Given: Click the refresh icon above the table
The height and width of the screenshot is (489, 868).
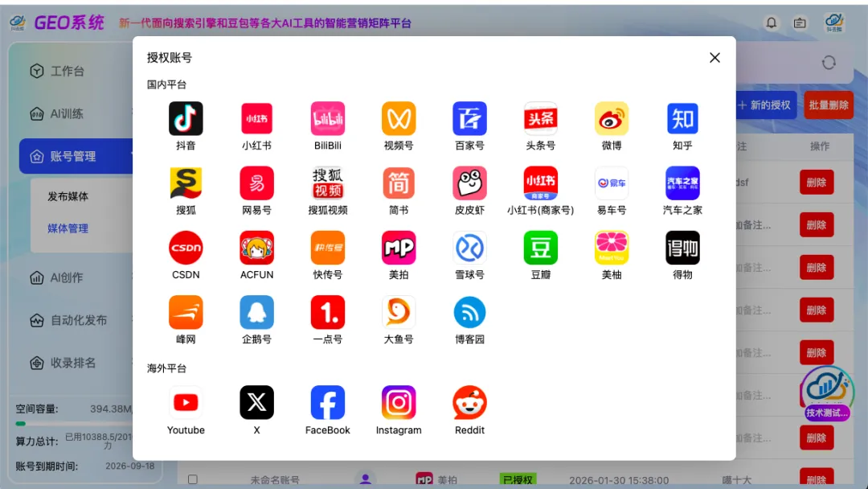Looking at the screenshot, I should click(x=829, y=63).
